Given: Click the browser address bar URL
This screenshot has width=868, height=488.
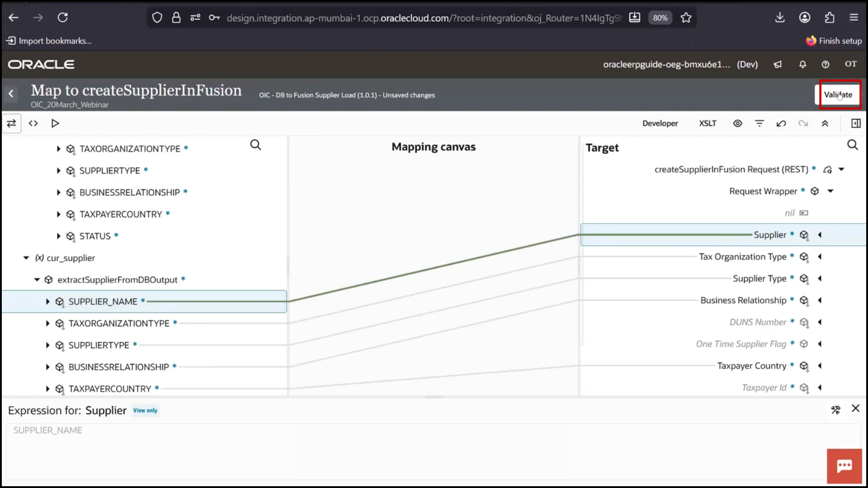Looking at the screenshot, I should tap(424, 18).
